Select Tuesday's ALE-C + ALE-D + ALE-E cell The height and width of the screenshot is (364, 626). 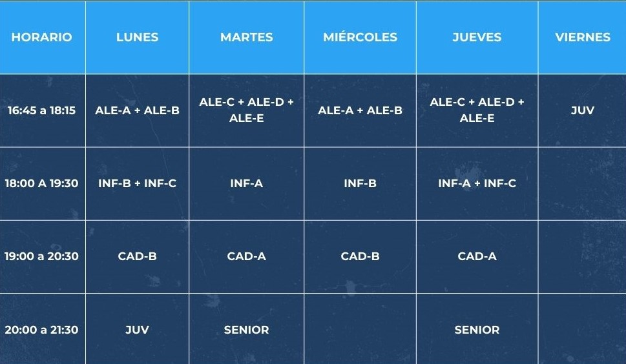246,110
